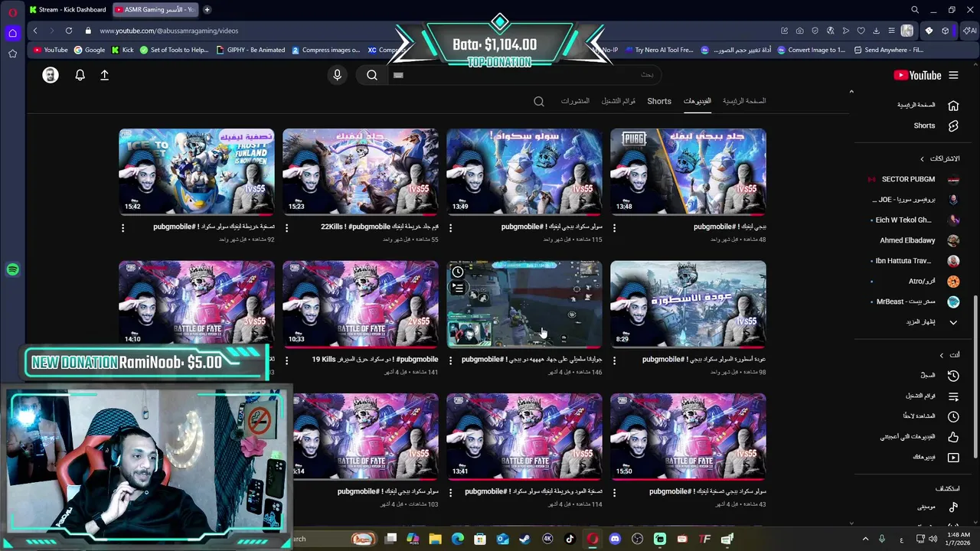Open the YouTube hamburger guide menu
The width and height of the screenshot is (980, 551).
953,75
